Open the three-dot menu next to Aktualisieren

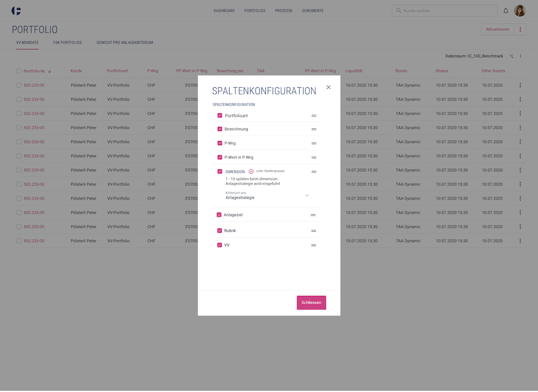(520, 29)
